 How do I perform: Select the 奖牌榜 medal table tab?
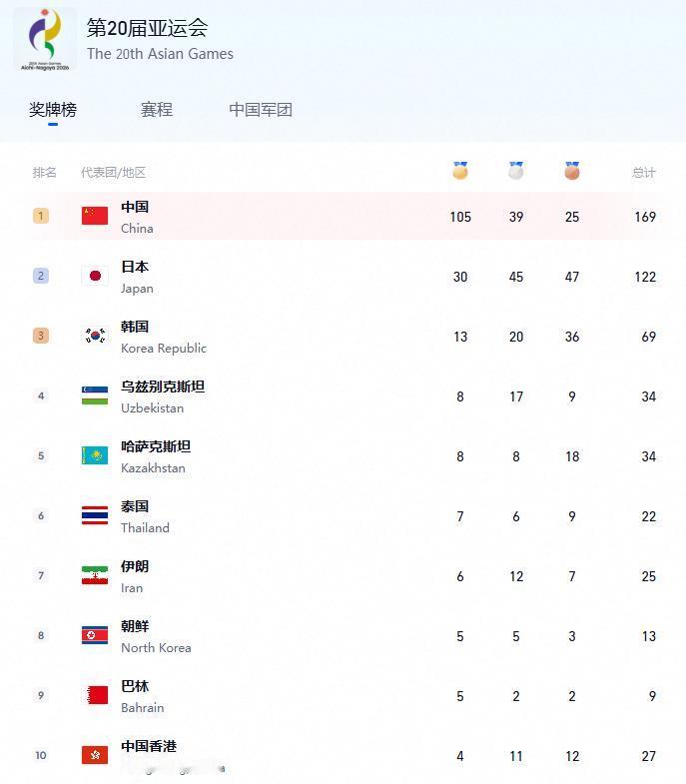53,110
